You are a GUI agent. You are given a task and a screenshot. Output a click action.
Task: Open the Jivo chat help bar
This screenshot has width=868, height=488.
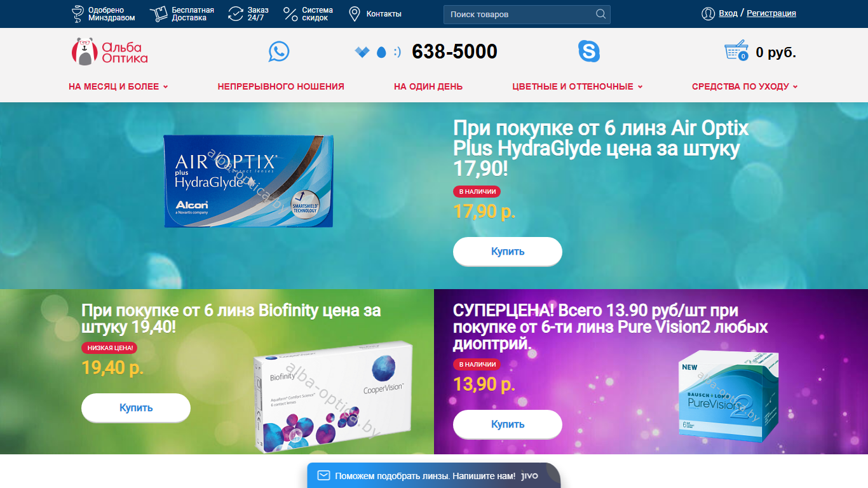click(x=434, y=475)
